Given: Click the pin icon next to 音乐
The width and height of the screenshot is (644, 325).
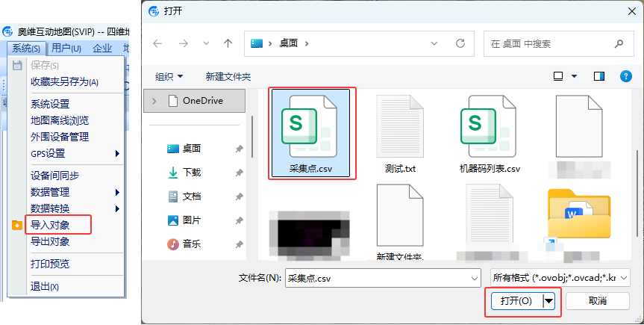Looking at the screenshot, I should click(x=239, y=245).
